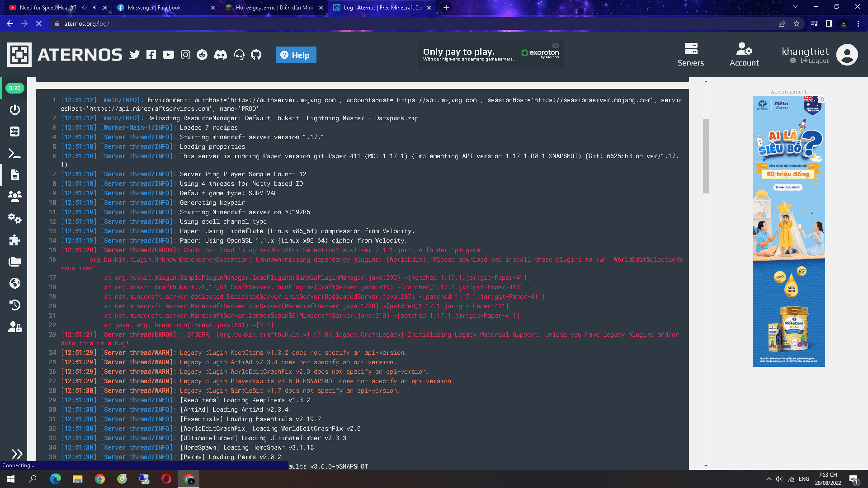Viewport: 868px width, 488px height.
Task: Switch to the Messenger Facebook tab
Action: click(x=154, y=8)
